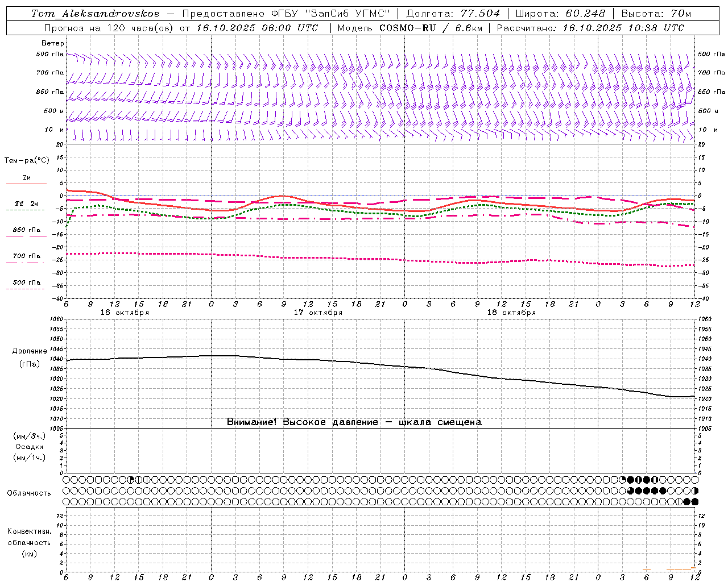Click the computed time 16.10.2025 10:38 UTC
Image resolution: width=728 pixels, height=582 pixels.
click(x=623, y=28)
